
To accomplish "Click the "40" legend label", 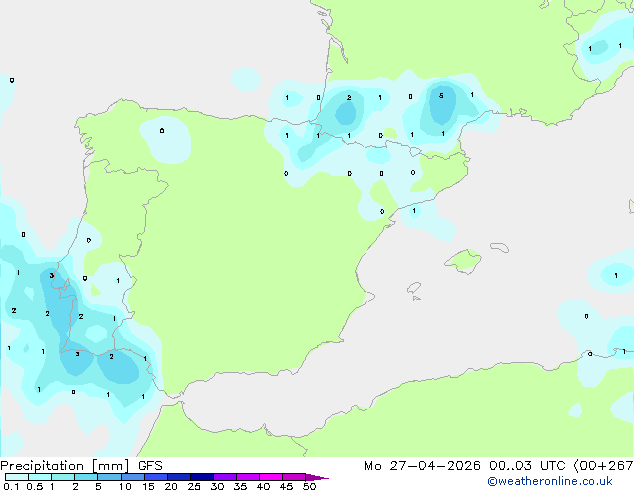I will 263,486.
